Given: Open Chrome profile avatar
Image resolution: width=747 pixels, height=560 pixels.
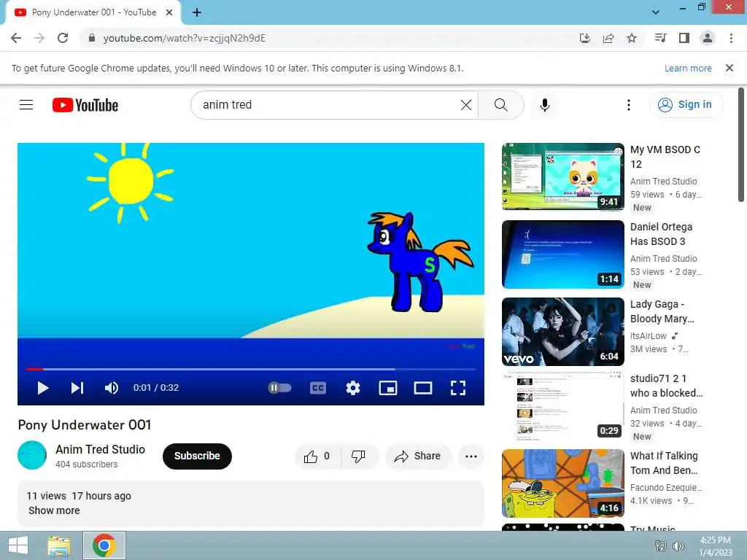Looking at the screenshot, I should coord(708,38).
